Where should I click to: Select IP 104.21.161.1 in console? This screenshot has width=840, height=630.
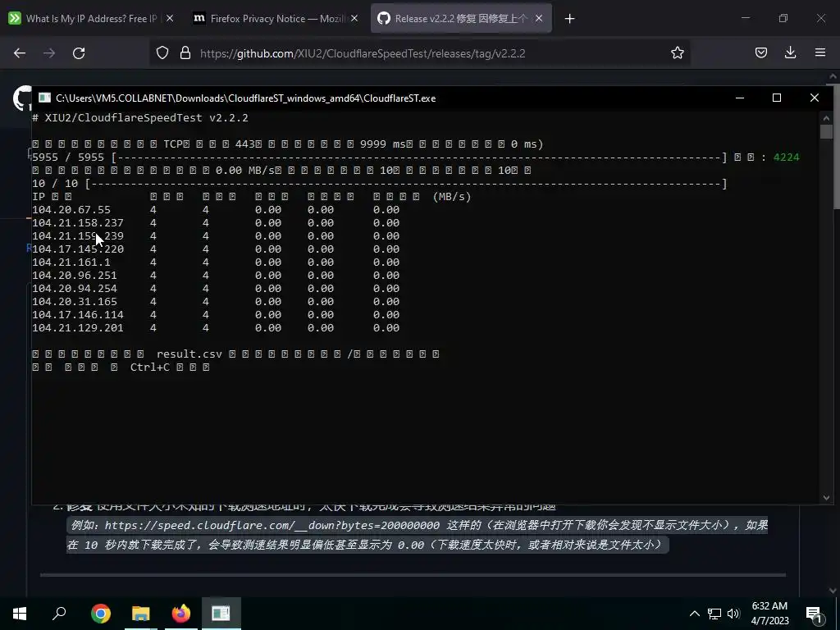point(71,262)
